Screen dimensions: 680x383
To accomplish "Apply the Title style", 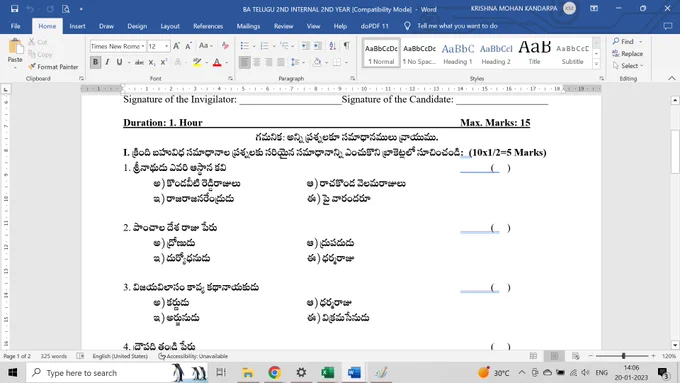I will [534, 54].
